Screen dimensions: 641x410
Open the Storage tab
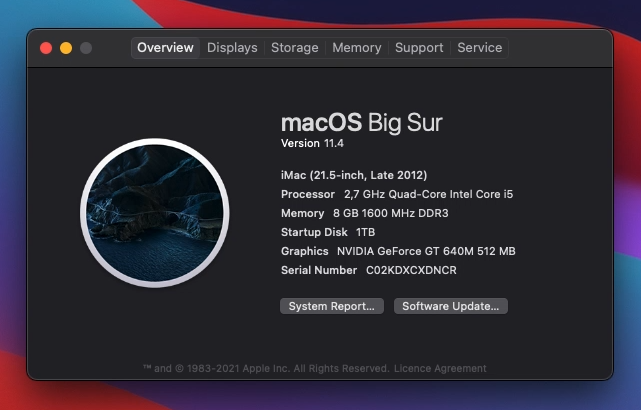(295, 48)
